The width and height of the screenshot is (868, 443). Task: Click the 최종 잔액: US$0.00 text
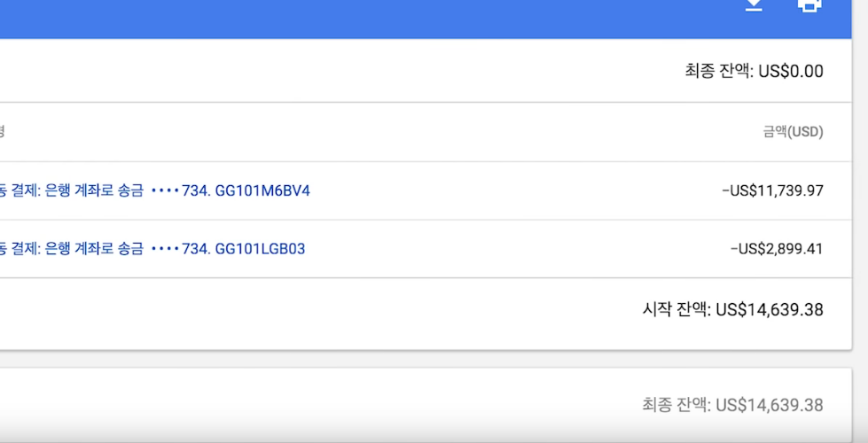click(x=754, y=72)
